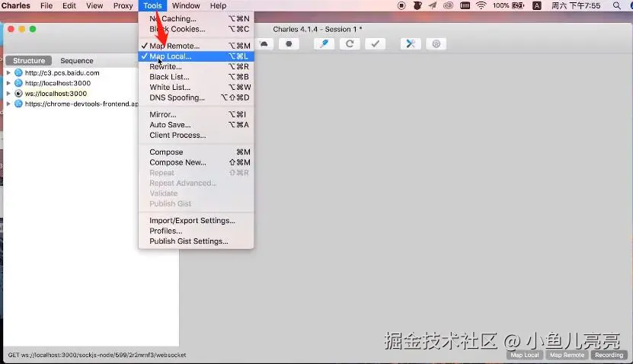Toggle the Map Remote status bar button
Screen dimensions: 633x364
[567, 355]
